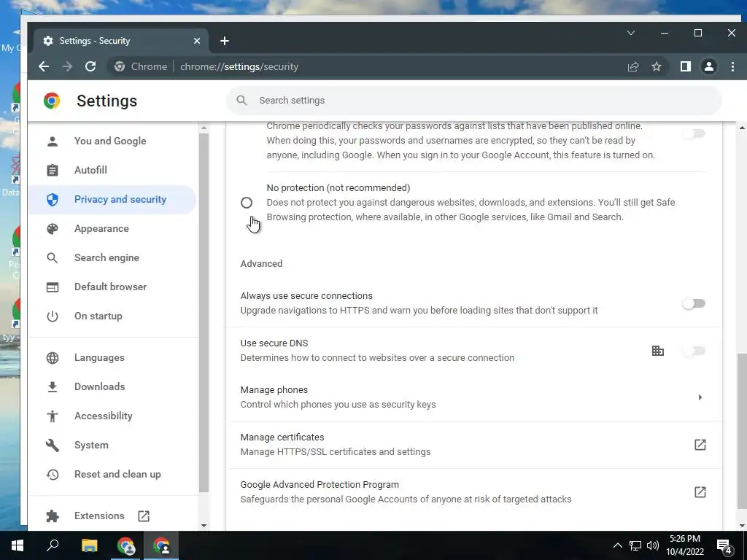
Task: Click Manage certificates row title
Action: click(282, 437)
